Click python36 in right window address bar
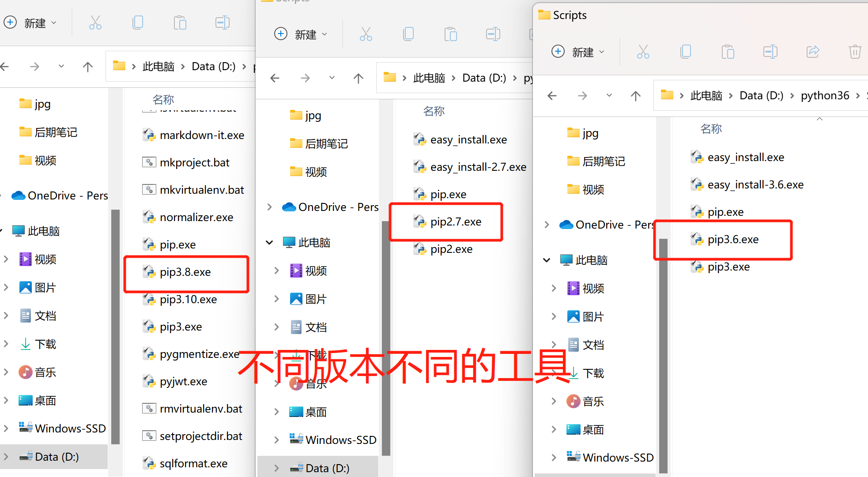 825,96
